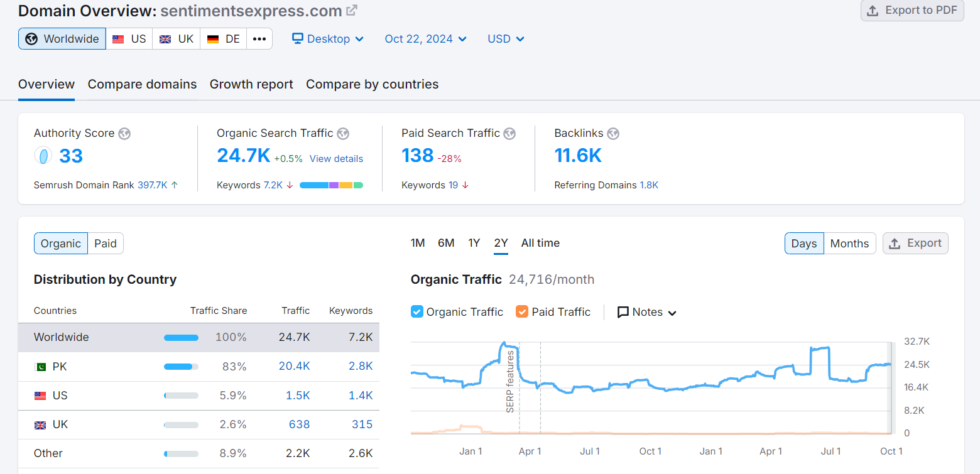Image resolution: width=980 pixels, height=474 pixels.
Task: Switch to Compare domains tab
Action: (x=142, y=84)
